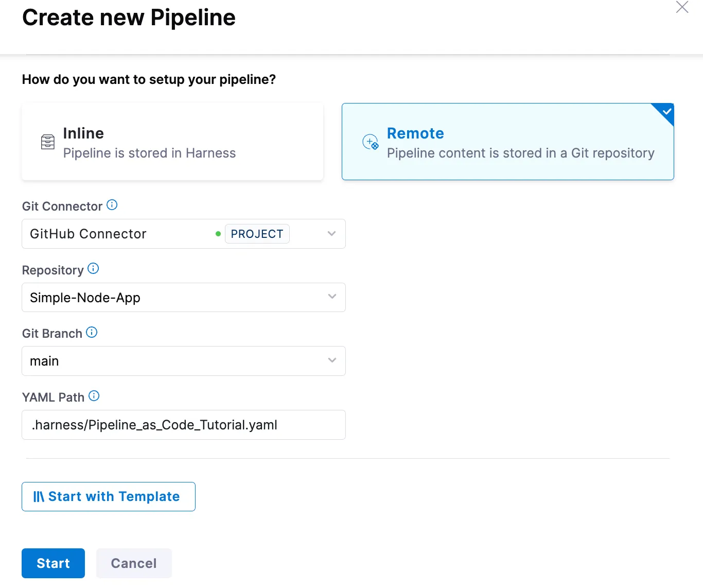This screenshot has width=703, height=588.
Task: Click the Start button
Action: 53,563
